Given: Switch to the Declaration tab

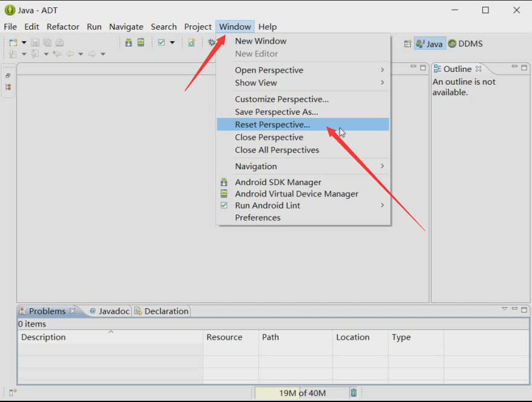Looking at the screenshot, I should point(162,311).
